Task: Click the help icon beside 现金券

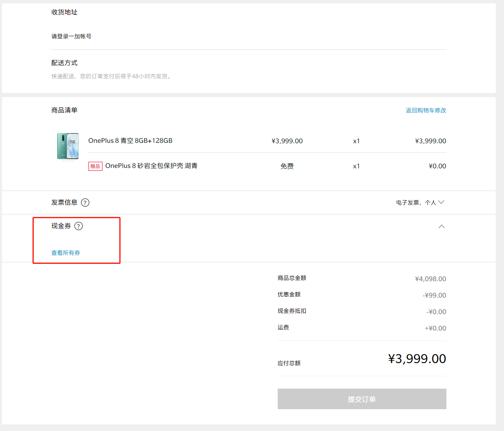Action: tap(79, 226)
